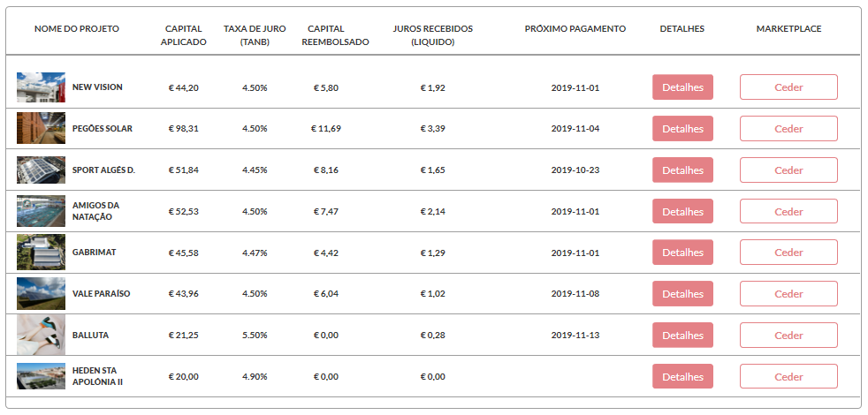Viewport: 868px width, 415px height.
Task: Open Detalhes for New Vision
Action: pos(682,87)
